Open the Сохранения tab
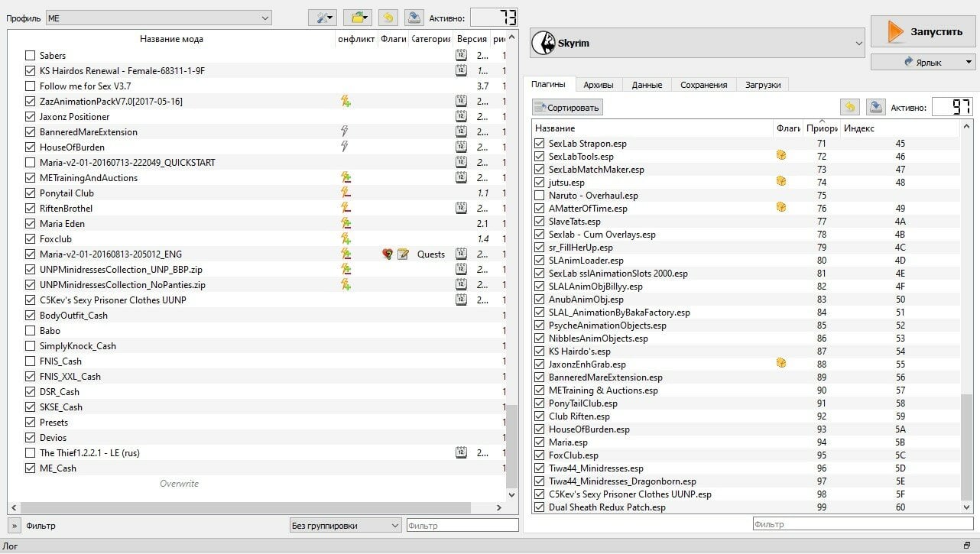Screen dimensions: 980x554 (703, 85)
